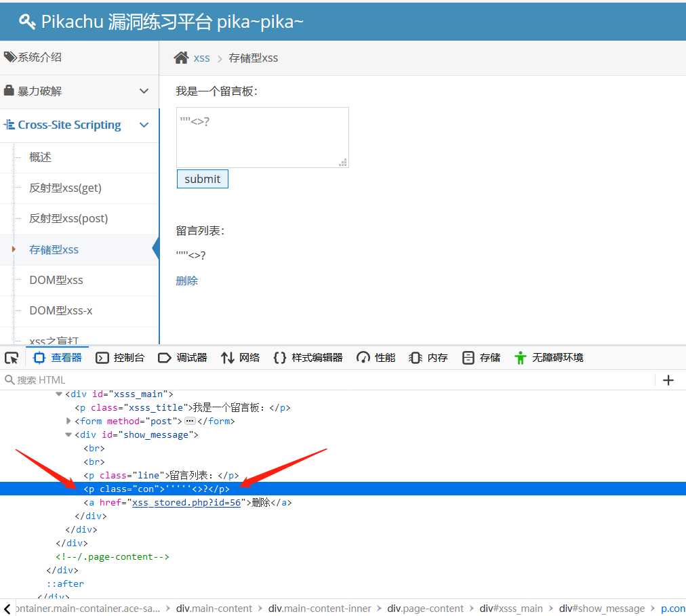Image resolution: width=686 pixels, height=616 pixels.
Task: Click the Storage icon 存储
Action: 468,358
